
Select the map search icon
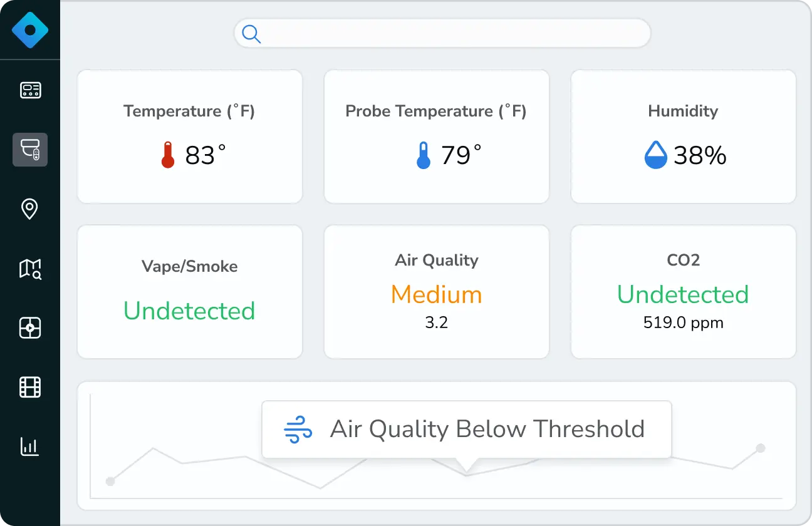30,268
